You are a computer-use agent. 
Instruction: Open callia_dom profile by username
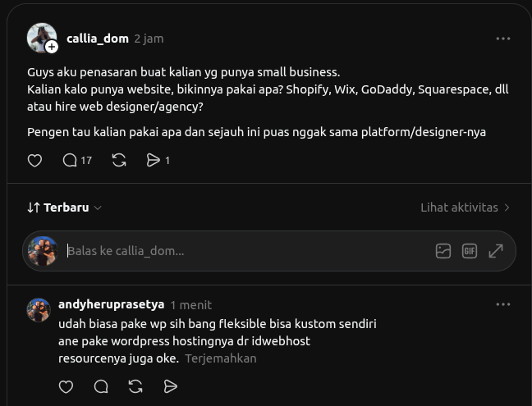click(98, 39)
